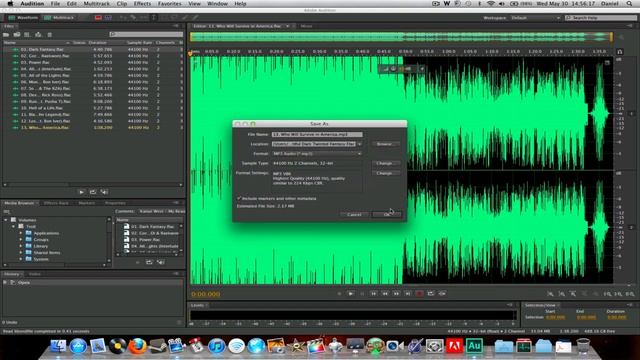This screenshot has width=640, height=360.
Task: Click the transport Play button
Action: pyautogui.click(x=351, y=293)
